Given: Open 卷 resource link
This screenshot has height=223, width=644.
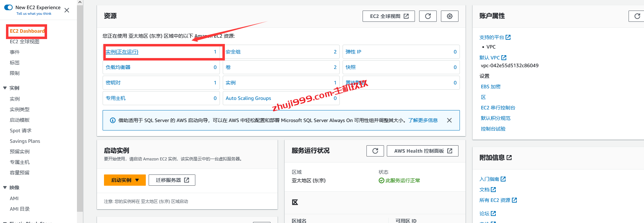Looking at the screenshot, I should (x=228, y=67).
